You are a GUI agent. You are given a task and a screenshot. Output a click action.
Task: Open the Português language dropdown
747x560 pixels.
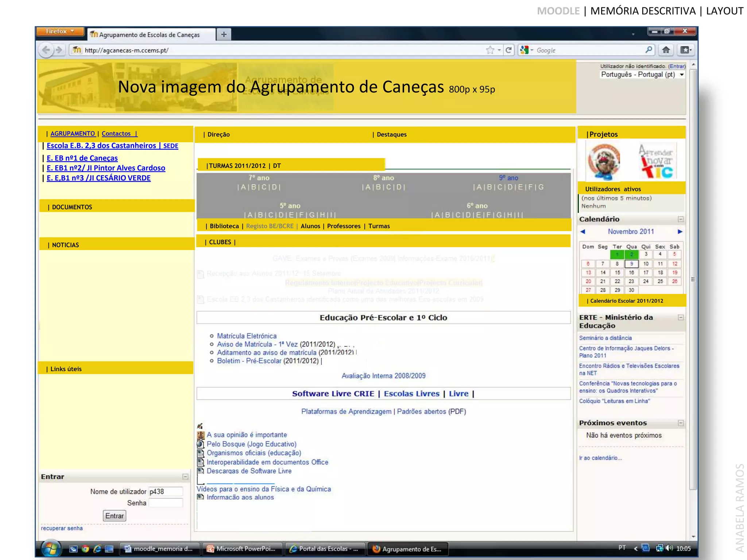pos(642,75)
